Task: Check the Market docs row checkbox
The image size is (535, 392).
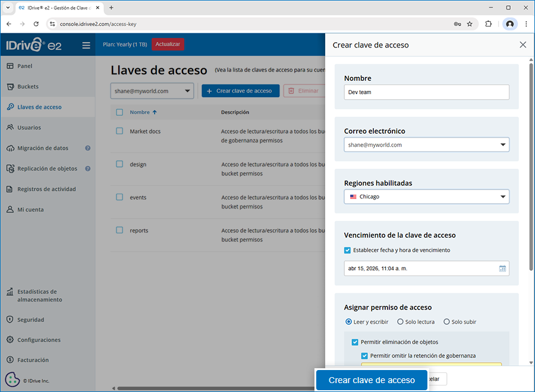Action: 119,131
